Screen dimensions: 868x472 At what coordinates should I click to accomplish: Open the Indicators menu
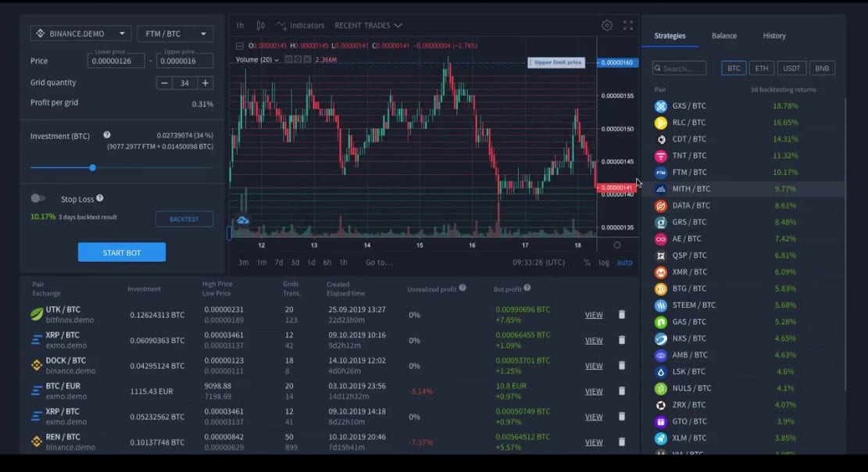pyautogui.click(x=300, y=26)
